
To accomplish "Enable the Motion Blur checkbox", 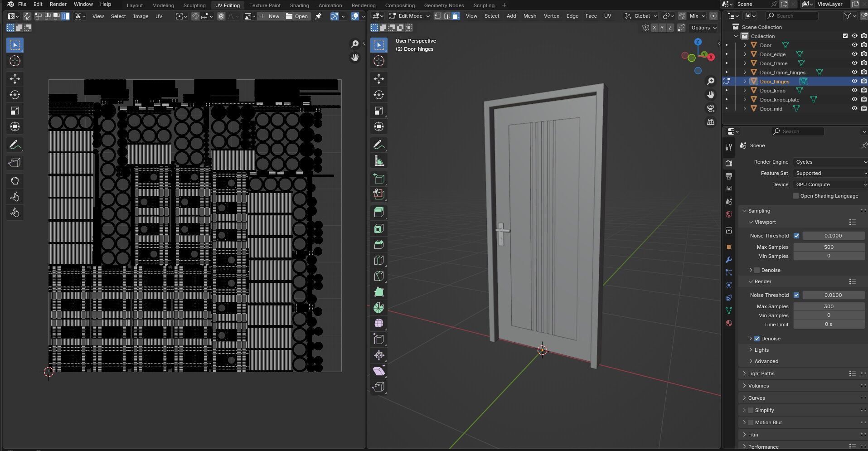I will pos(751,422).
